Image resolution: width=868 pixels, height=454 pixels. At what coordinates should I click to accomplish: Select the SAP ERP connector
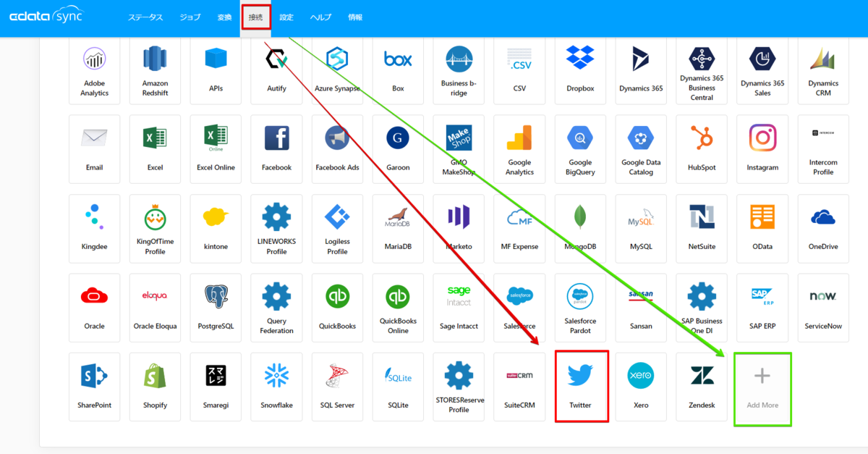pos(763,308)
